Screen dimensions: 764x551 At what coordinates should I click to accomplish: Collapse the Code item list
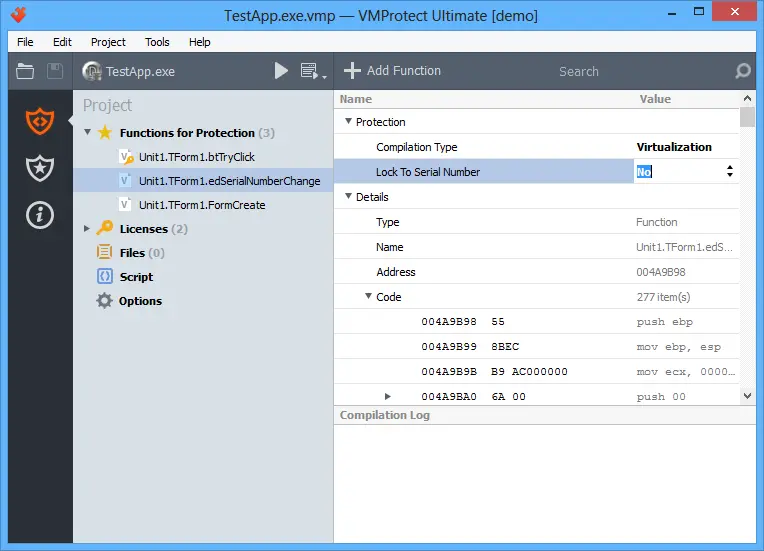pyautogui.click(x=368, y=296)
